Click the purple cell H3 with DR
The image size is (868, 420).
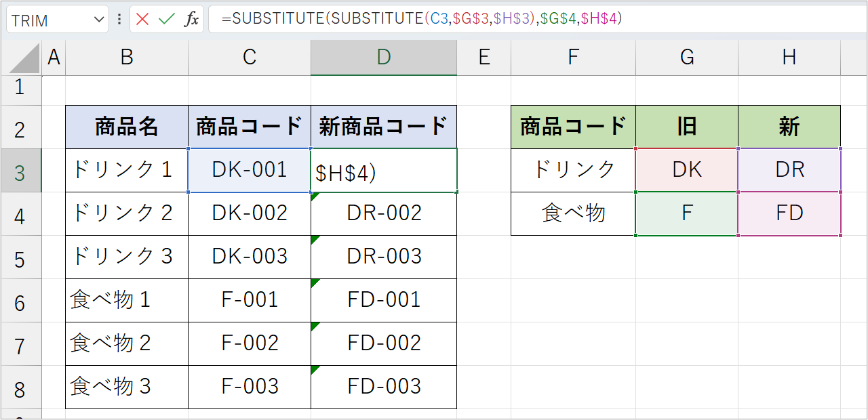[x=789, y=170]
